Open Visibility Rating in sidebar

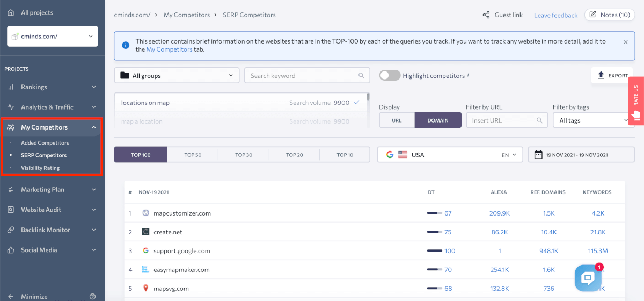click(40, 168)
